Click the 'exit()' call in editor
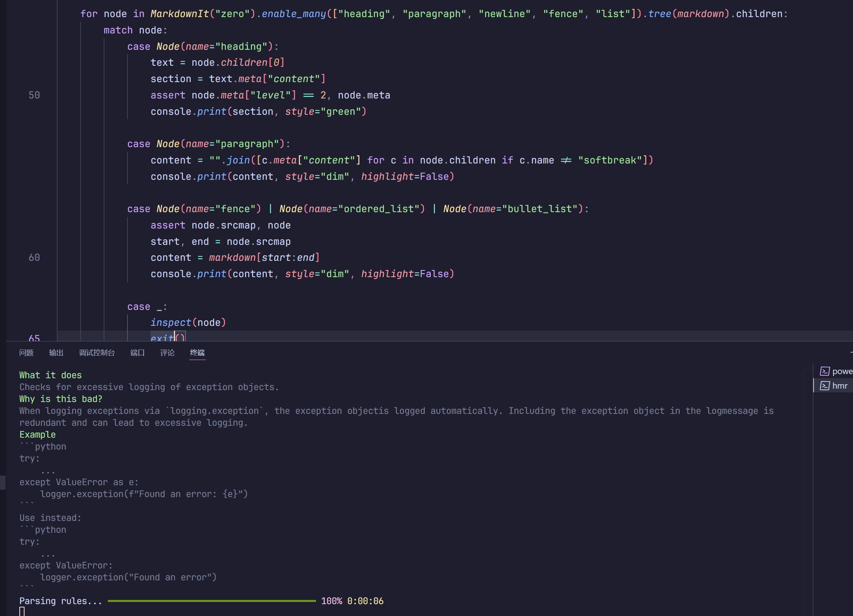This screenshot has width=853, height=616. (x=168, y=337)
